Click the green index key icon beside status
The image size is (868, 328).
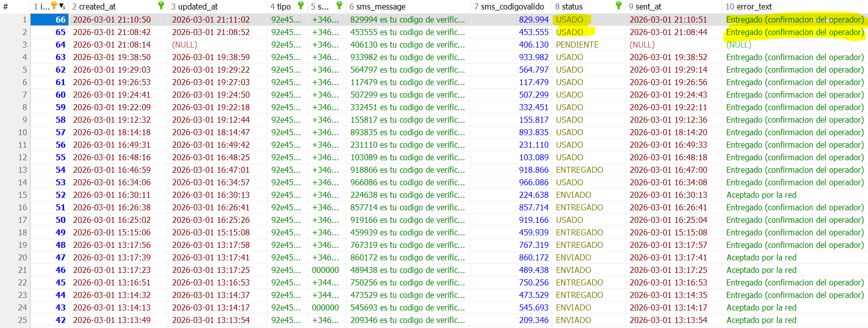(x=619, y=6)
